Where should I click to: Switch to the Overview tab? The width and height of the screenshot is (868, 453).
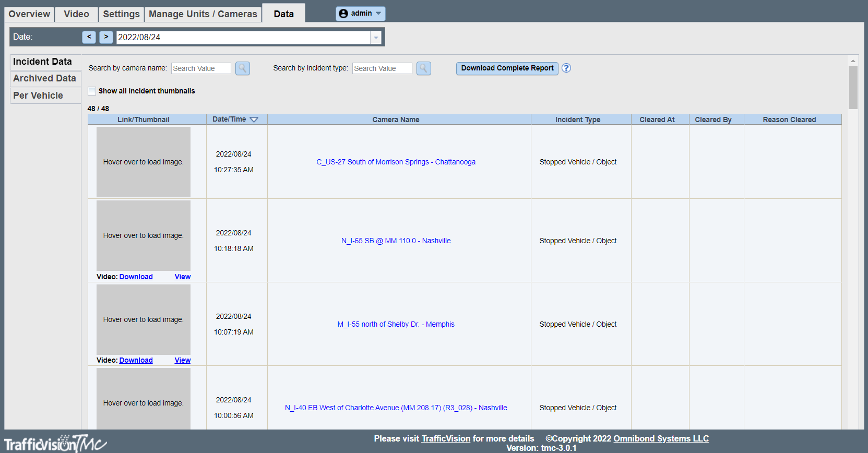click(x=29, y=14)
